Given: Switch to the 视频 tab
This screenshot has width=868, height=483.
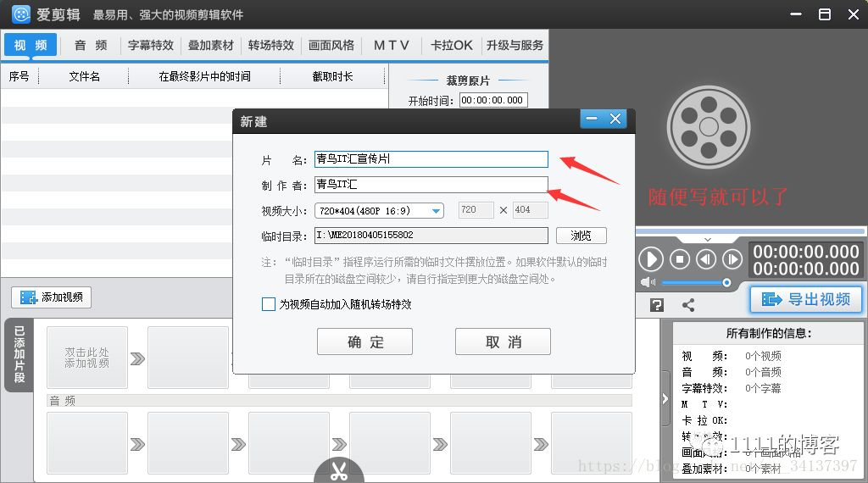Looking at the screenshot, I should 31,45.
